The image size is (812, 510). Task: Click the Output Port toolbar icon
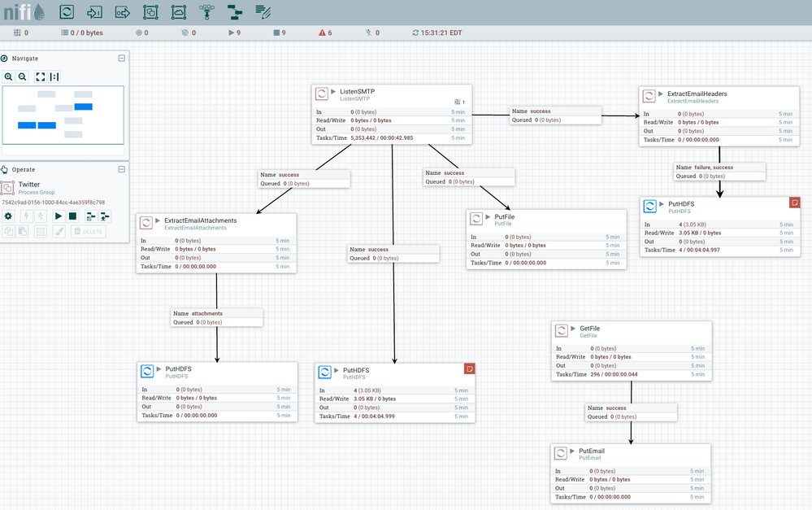(x=123, y=12)
